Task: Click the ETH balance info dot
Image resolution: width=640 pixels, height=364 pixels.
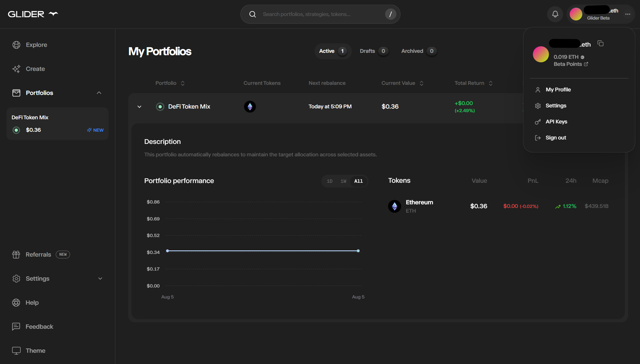Action: click(582, 57)
